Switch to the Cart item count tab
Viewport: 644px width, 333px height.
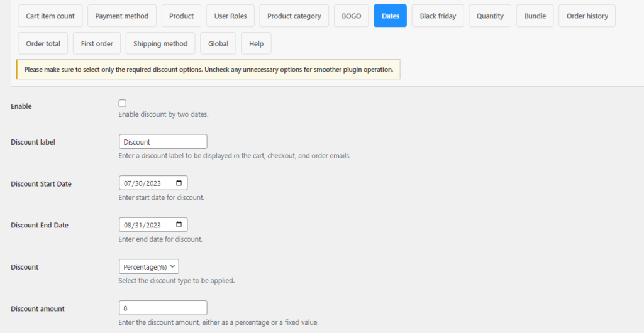(x=50, y=16)
